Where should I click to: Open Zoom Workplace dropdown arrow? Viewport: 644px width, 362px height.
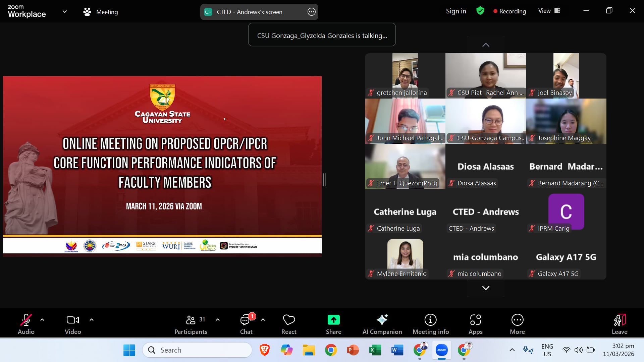click(x=65, y=12)
